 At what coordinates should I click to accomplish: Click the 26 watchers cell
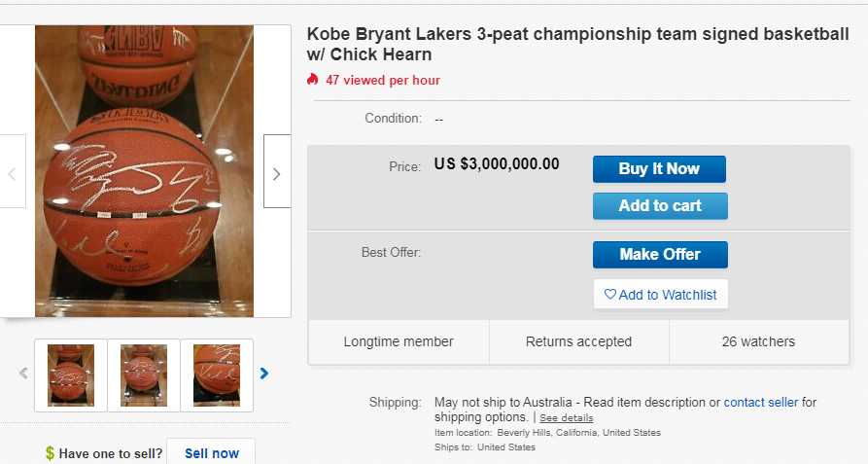pos(758,341)
